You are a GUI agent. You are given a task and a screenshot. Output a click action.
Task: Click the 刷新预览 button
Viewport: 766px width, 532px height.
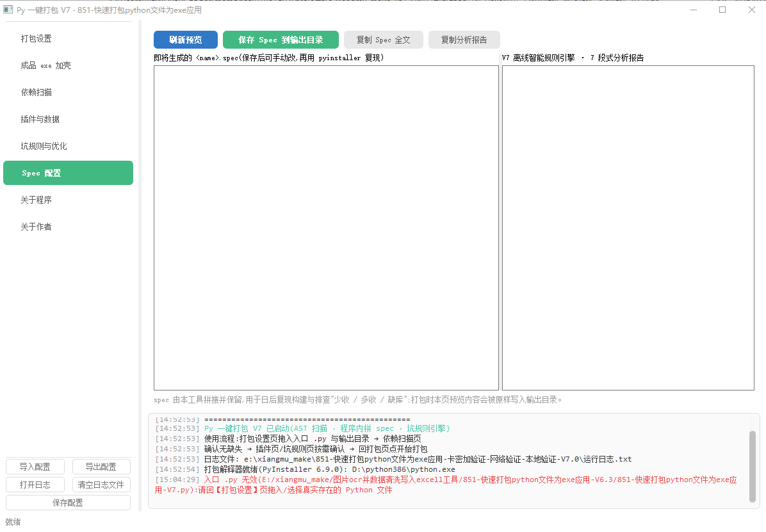186,40
